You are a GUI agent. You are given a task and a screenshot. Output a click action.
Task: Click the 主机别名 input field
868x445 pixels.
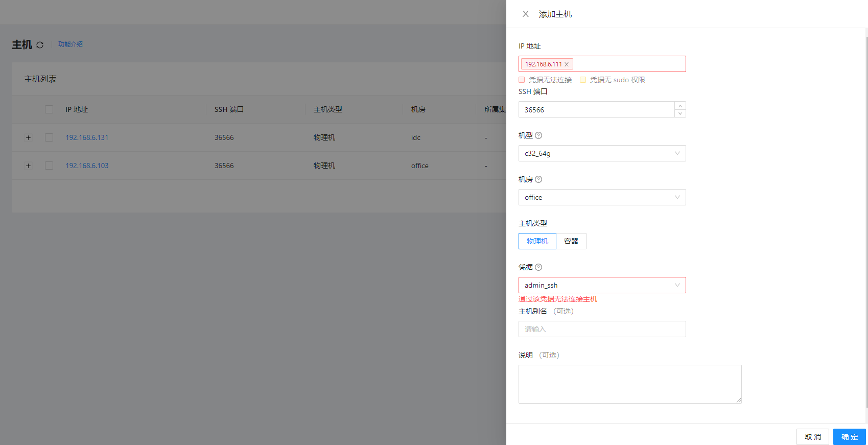pos(602,329)
